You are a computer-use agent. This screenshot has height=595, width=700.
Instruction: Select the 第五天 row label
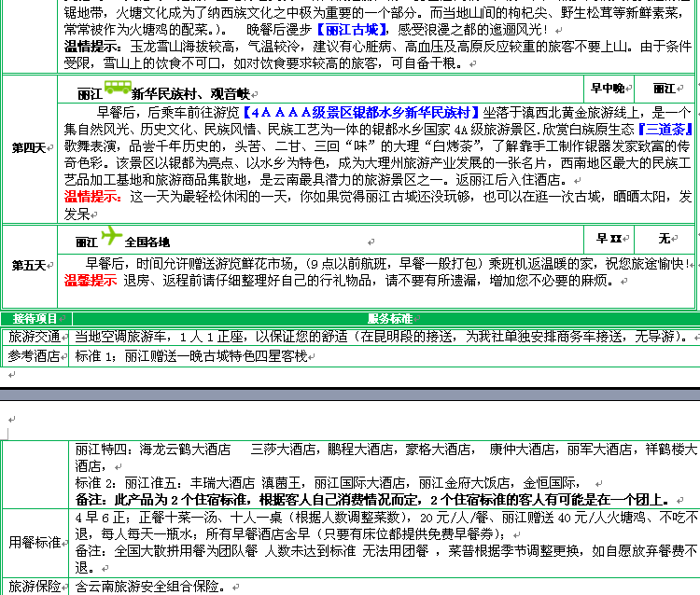point(31,266)
